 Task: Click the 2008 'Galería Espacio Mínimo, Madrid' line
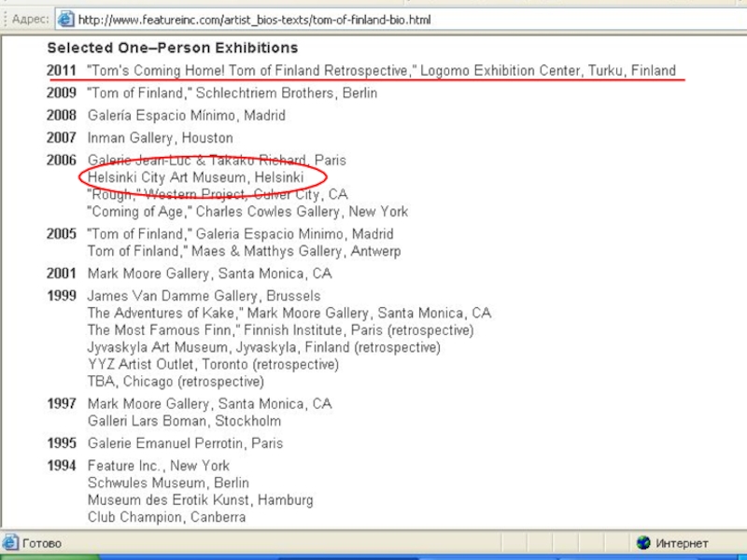tap(186, 115)
